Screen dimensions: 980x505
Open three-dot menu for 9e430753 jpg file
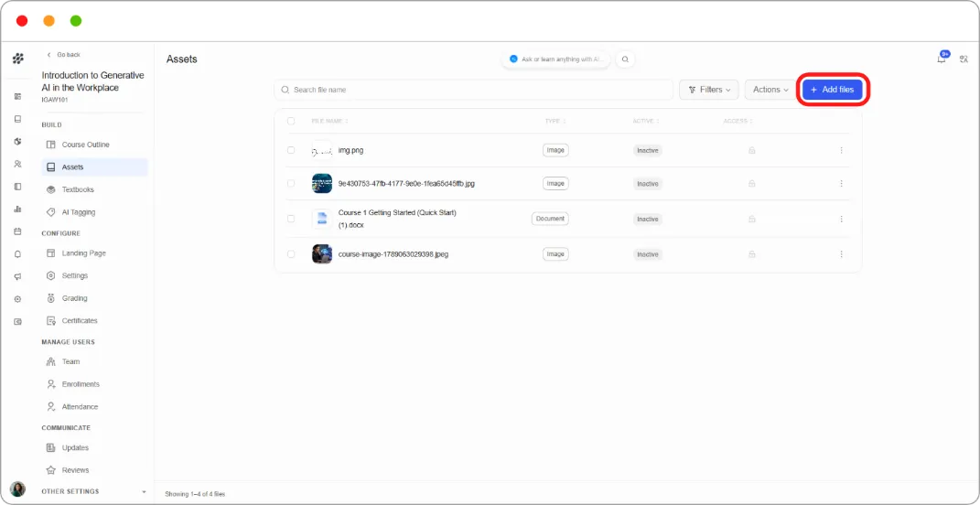pyautogui.click(x=841, y=184)
